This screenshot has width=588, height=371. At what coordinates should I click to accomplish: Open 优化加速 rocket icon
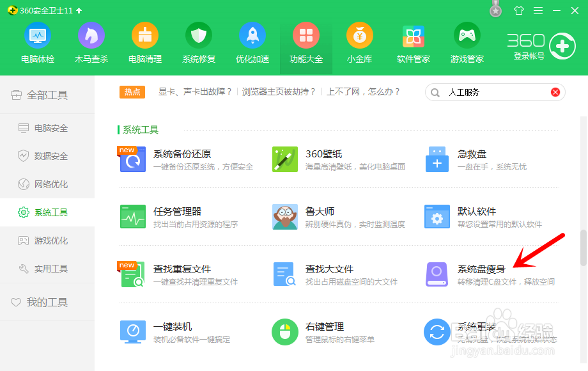[252, 35]
